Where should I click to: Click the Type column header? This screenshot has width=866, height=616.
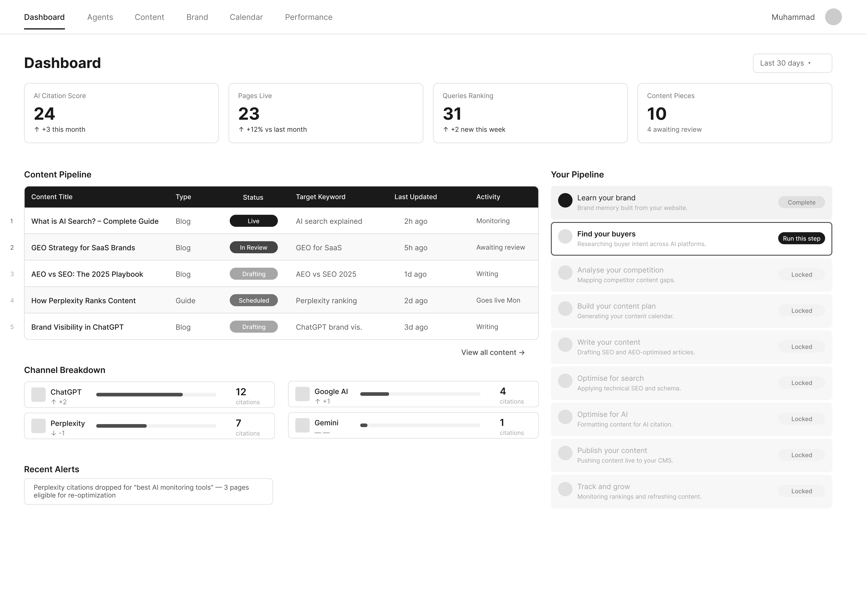coord(183,197)
